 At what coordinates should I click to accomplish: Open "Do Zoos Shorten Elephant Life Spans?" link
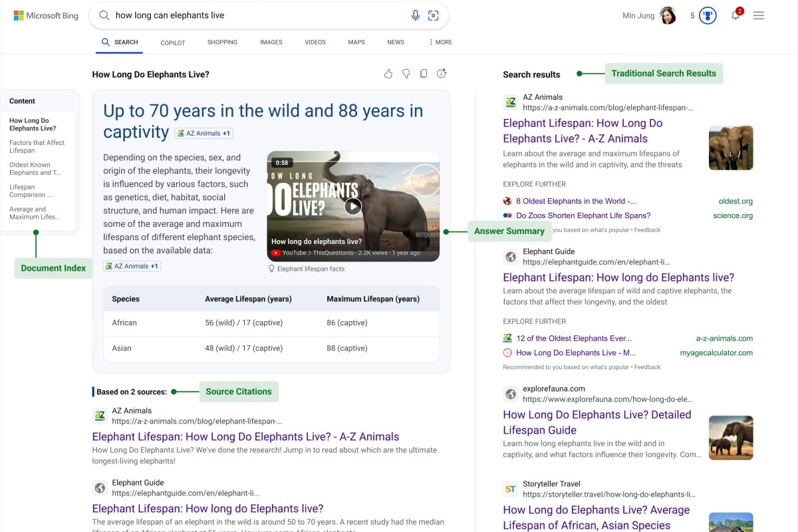[x=583, y=215]
